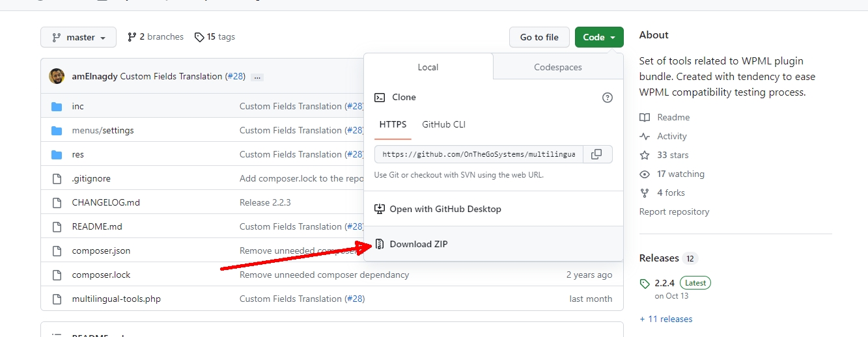View the 4 forks link
The height and width of the screenshot is (337, 868).
[x=671, y=193]
